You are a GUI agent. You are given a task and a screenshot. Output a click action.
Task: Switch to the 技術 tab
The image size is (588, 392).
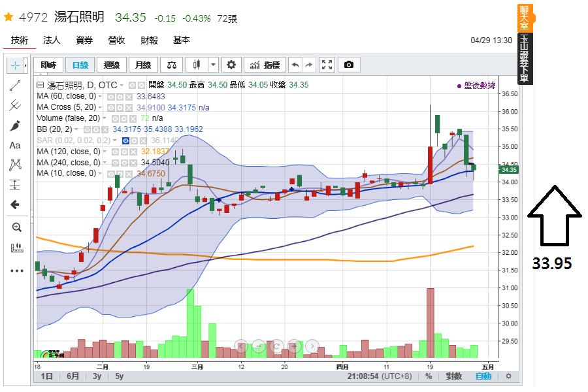(x=20, y=40)
